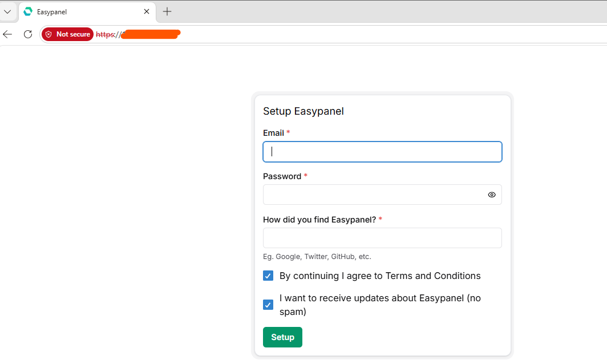Open the tab list dropdown chevron
607x364 pixels.
tap(7, 11)
